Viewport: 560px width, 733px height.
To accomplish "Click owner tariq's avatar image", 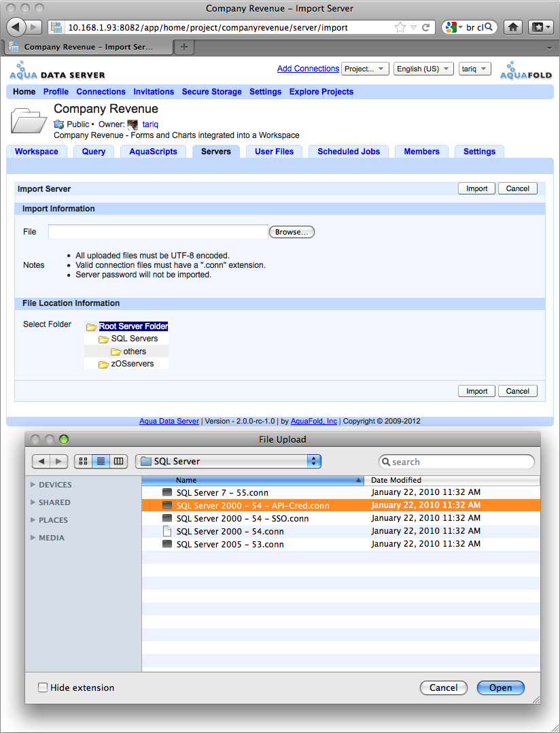I will (x=133, y=124).
